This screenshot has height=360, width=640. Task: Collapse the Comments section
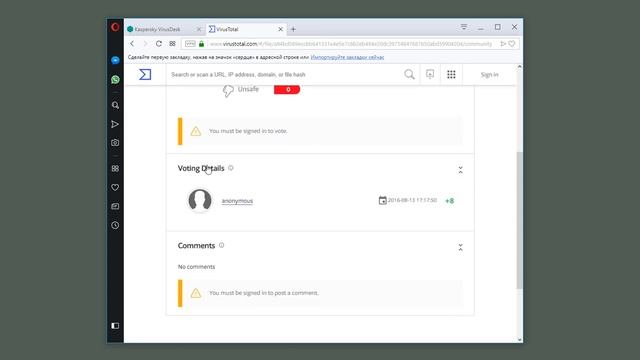coord(460,247)
